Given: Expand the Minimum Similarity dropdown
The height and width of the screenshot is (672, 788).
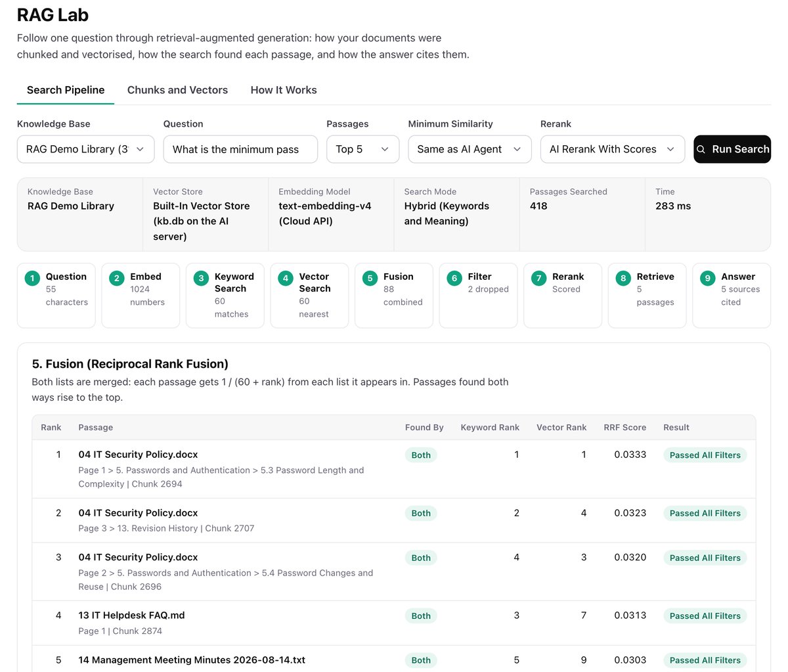Looking at the screenshot, I should [470, 149].
